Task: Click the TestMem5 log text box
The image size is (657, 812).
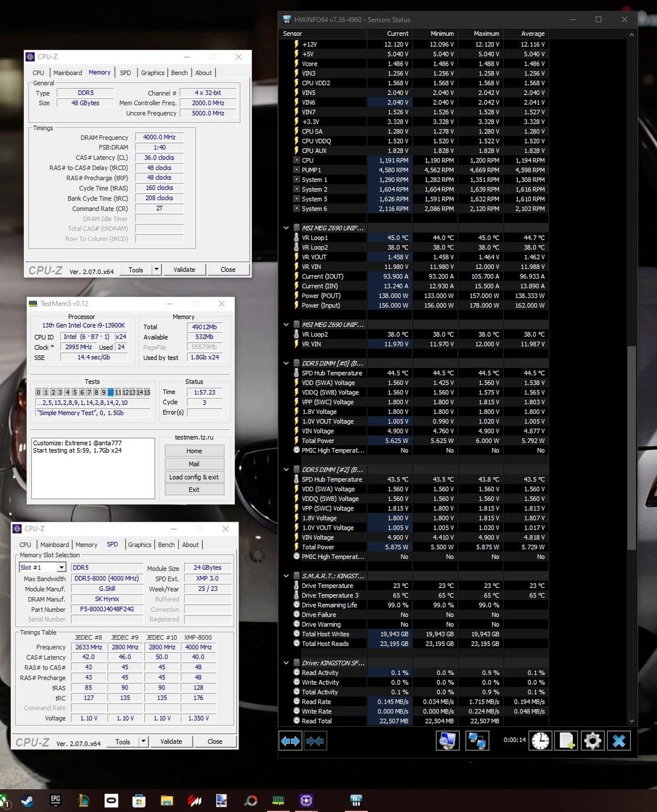Action: 93,468
